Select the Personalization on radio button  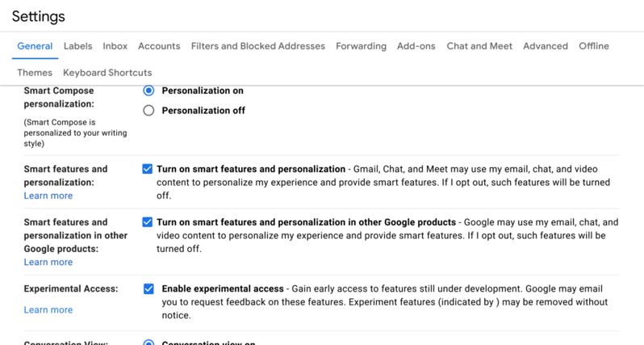point(148,90)
